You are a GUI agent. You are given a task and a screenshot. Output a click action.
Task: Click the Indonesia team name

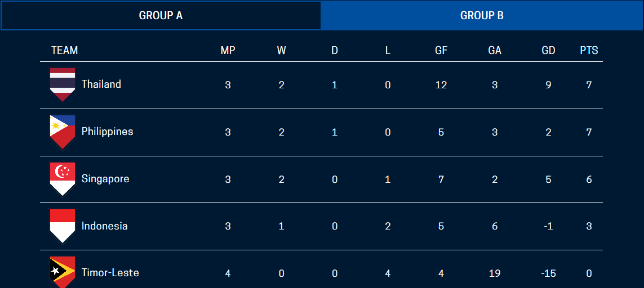point(104,226)
